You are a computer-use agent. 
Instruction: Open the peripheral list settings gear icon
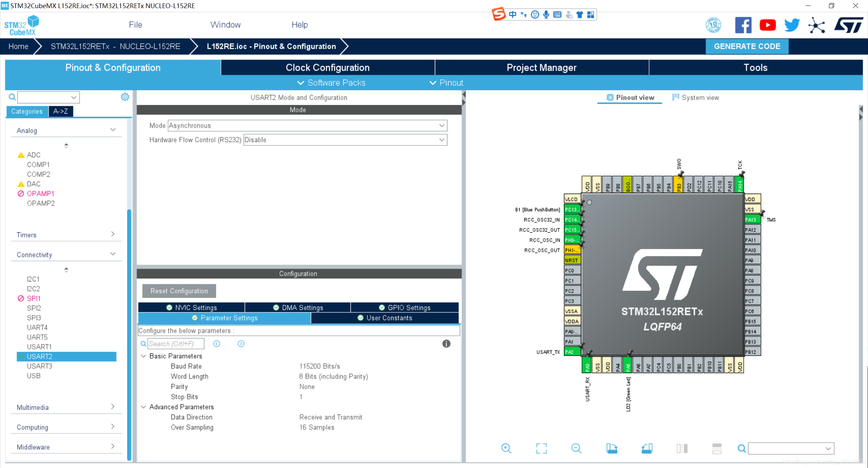pos(125,97)
